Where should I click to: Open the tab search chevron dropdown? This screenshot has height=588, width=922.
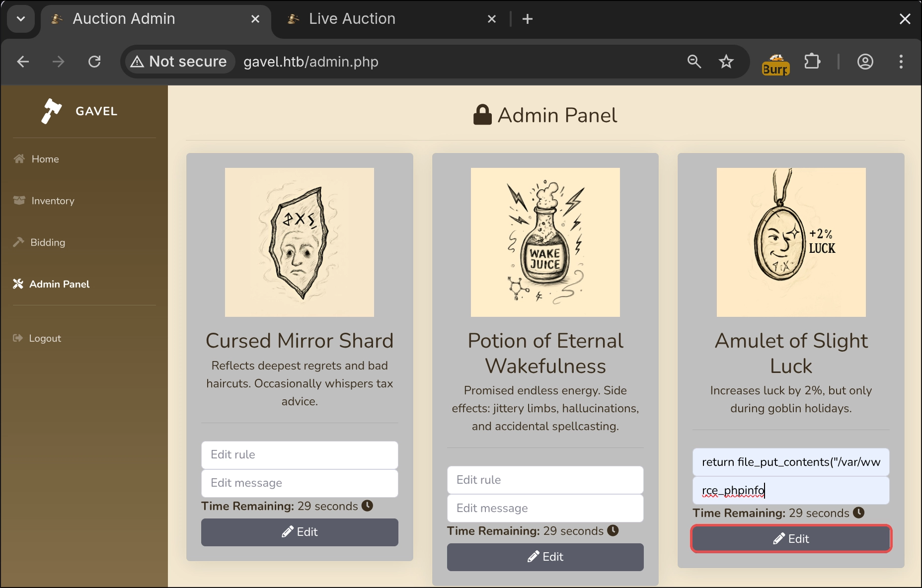point(21,19)
